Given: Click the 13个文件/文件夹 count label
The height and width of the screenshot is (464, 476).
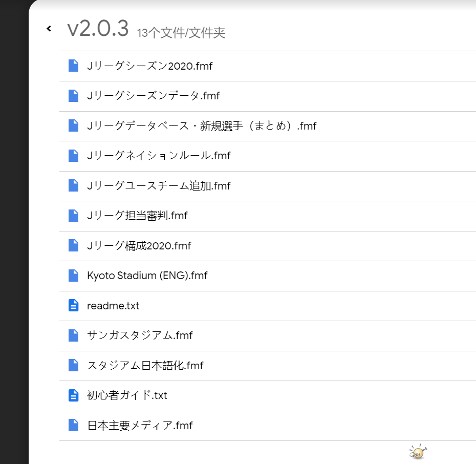Looking at the screenshot, I should [181, 33].
